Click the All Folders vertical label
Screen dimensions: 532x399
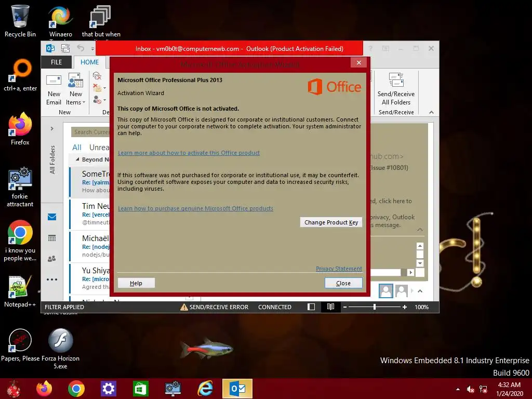pos(52,159)
